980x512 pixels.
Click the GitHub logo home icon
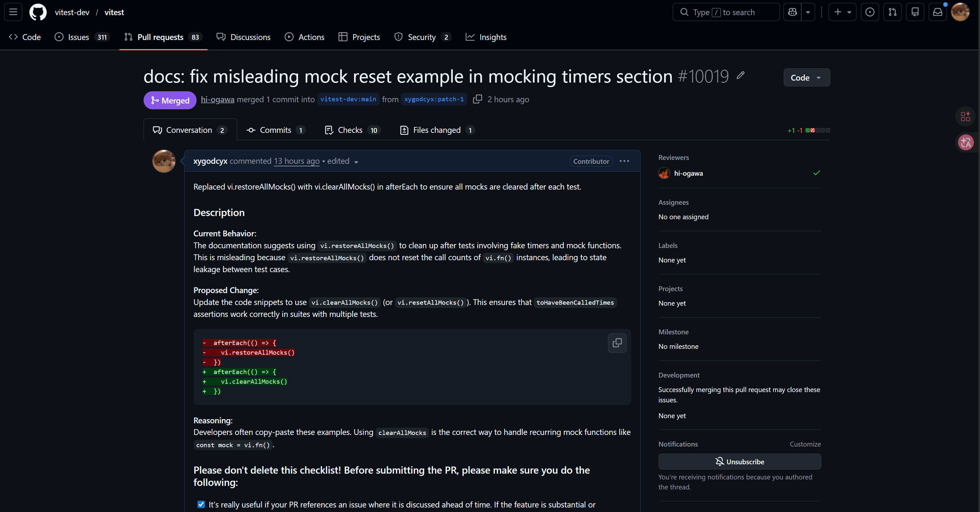tap(38, 12)
